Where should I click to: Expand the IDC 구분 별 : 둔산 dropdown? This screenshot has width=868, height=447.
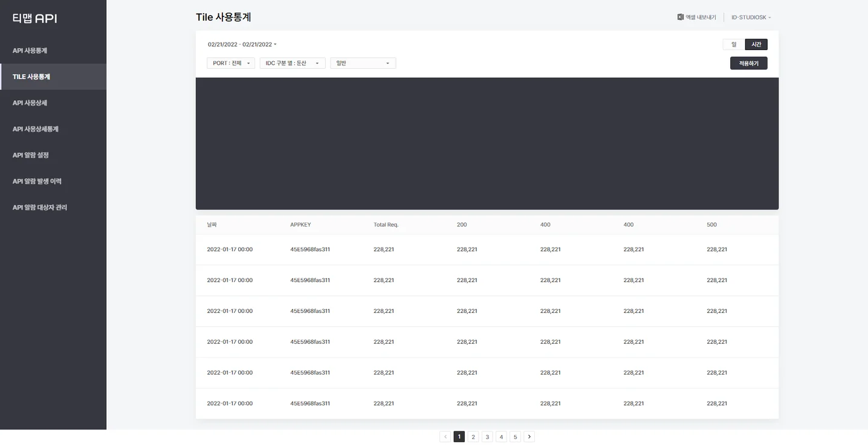(x=292, y=63)
